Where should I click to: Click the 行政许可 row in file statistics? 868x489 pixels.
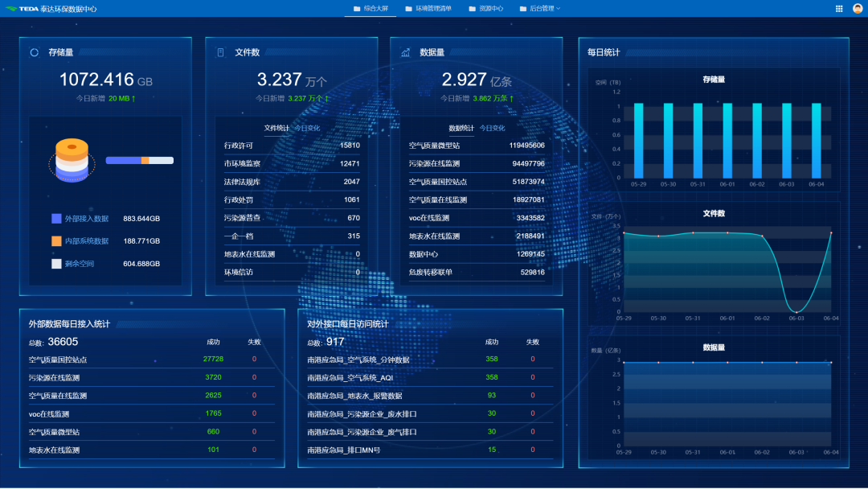tap(291, 146)
